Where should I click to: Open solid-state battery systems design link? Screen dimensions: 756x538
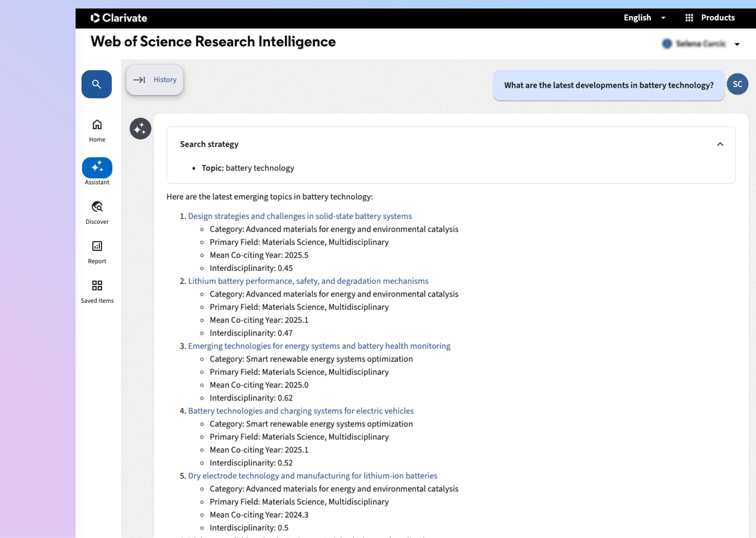click(x=300, y=216)
